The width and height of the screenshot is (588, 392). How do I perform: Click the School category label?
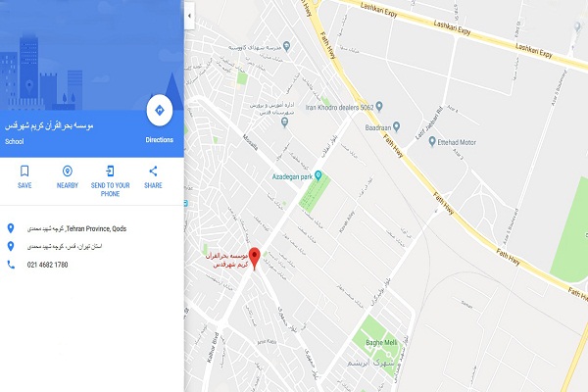15,141
